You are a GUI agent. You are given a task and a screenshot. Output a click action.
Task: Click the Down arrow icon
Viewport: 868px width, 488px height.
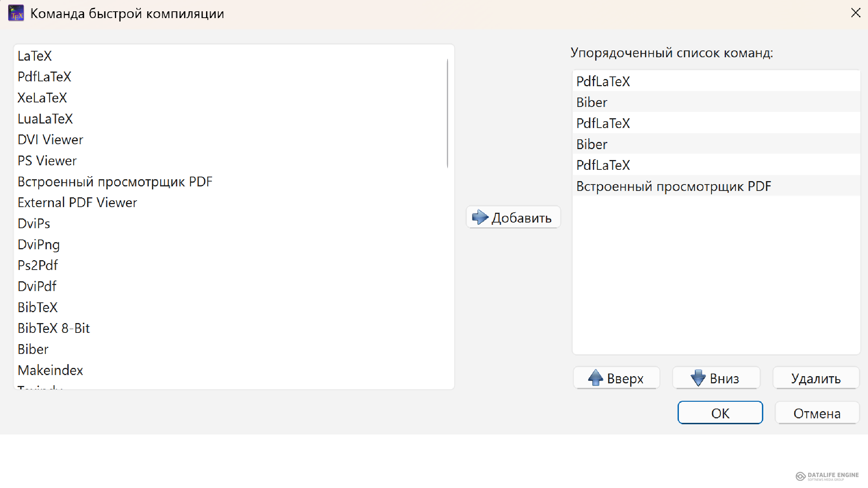click(698, 378)
